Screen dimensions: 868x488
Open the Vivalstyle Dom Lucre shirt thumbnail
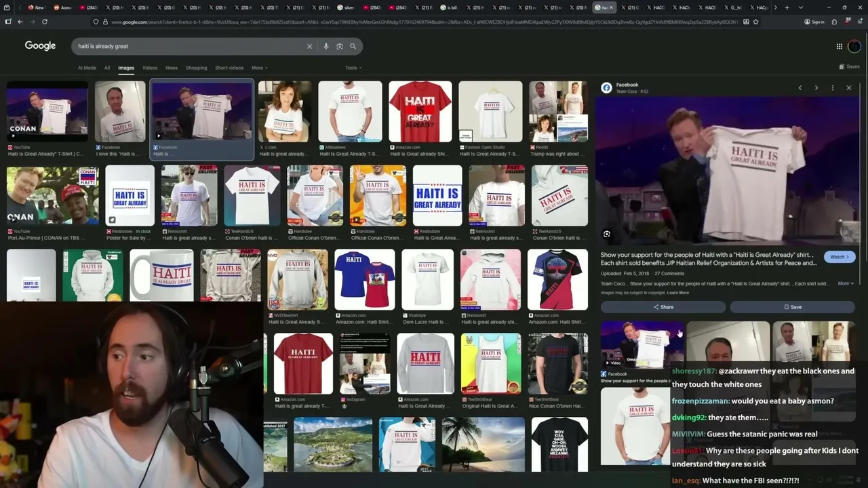[428, 280]
